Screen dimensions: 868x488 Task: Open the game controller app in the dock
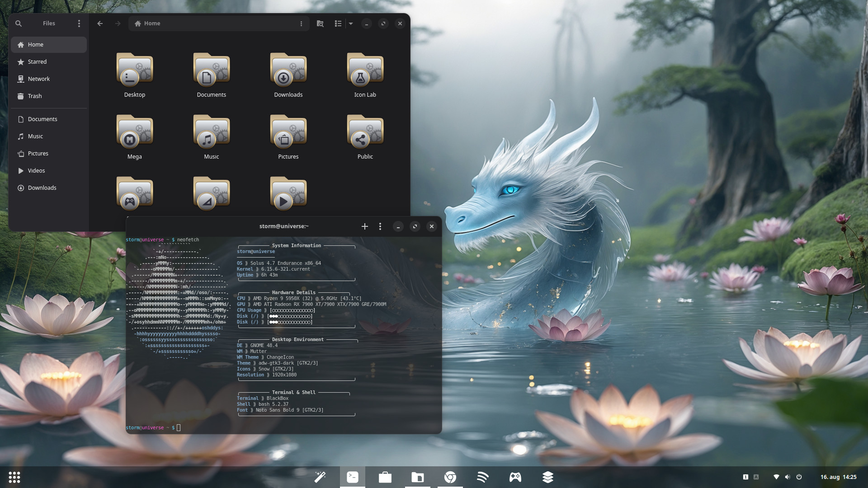[515, 477]
